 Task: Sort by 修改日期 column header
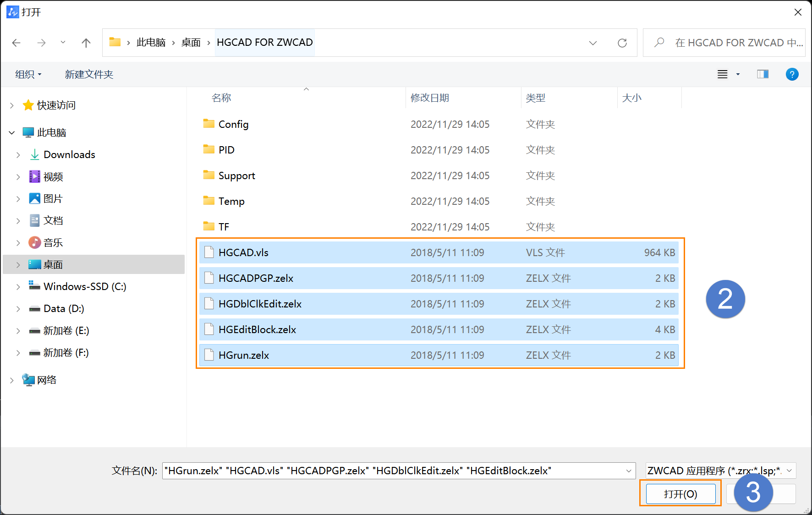click(x=430, y=98)
